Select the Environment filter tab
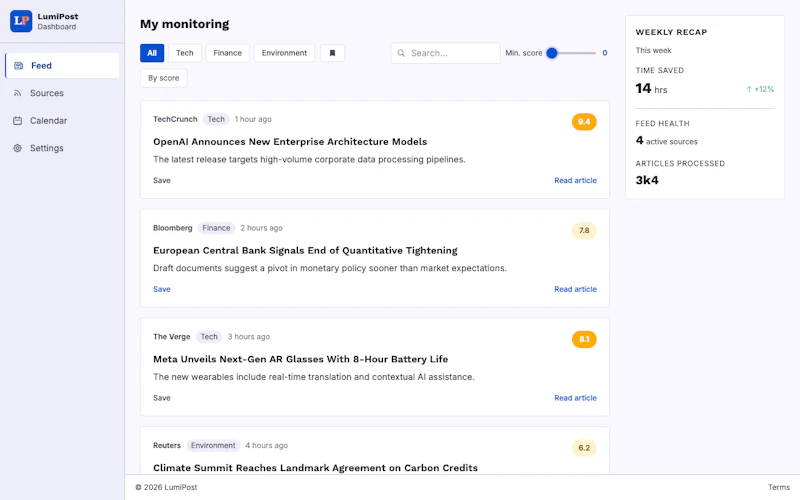Viewport: 800px width, 500px height. tap(284, 53)
